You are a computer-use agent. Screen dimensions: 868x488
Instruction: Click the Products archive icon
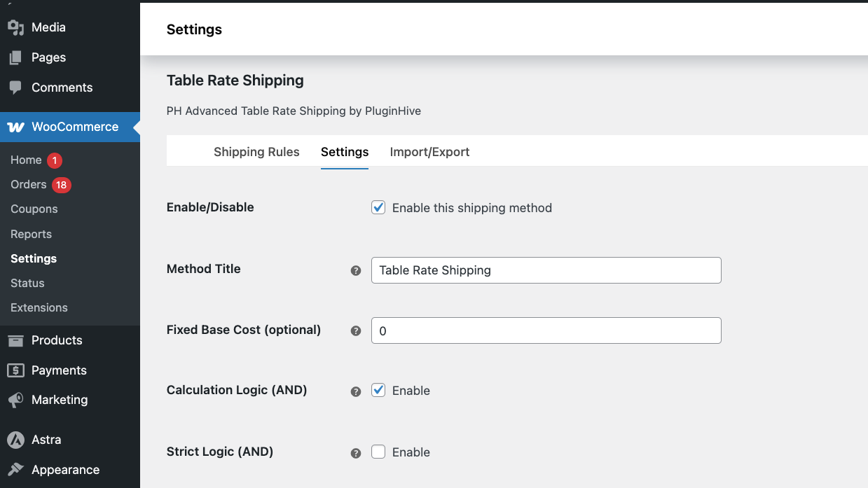point(15,340)
